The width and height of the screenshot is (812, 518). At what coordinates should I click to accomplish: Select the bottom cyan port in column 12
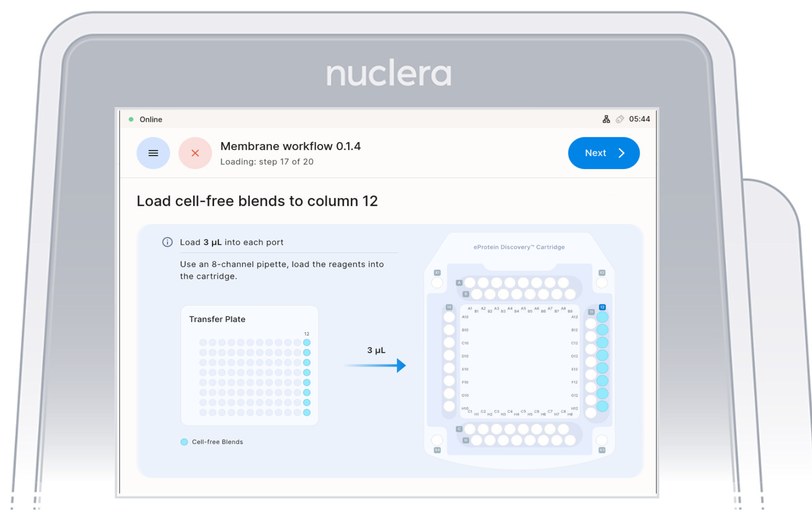pos(602,406)
